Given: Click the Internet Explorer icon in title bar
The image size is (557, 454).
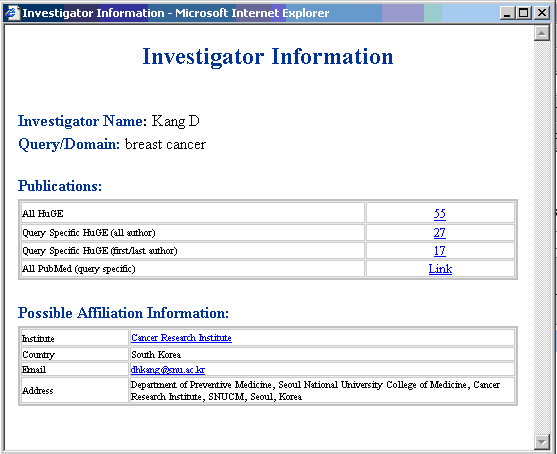Looking at the screenshot, I should pyautogui.click(x=12, y=13).
